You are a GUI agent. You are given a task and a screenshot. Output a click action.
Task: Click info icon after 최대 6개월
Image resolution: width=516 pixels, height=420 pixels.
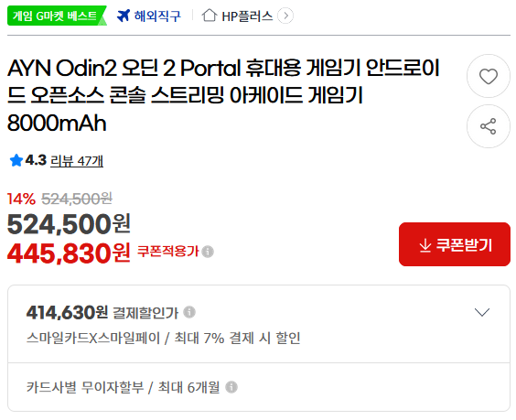click(231, 387)
